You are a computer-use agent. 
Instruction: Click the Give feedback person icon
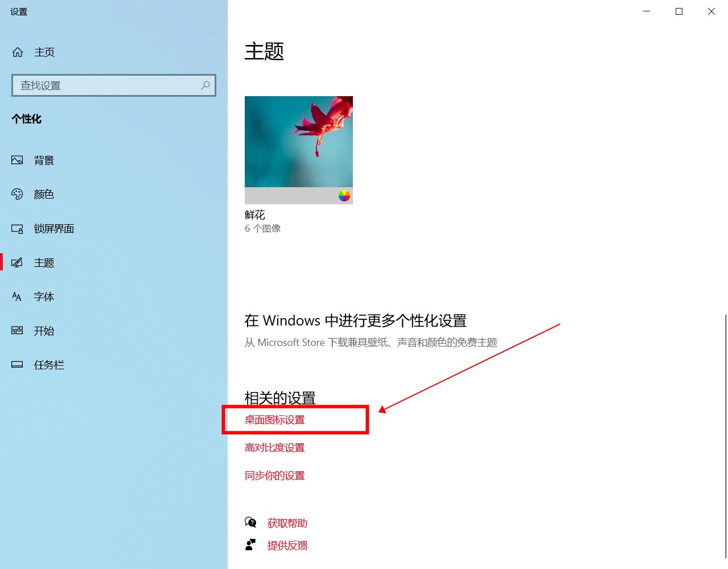point(250,545)
